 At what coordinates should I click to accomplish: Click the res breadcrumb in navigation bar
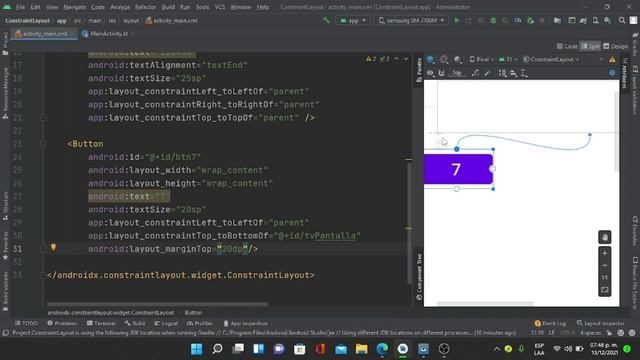pyautogui.click(x=112, y=20)
